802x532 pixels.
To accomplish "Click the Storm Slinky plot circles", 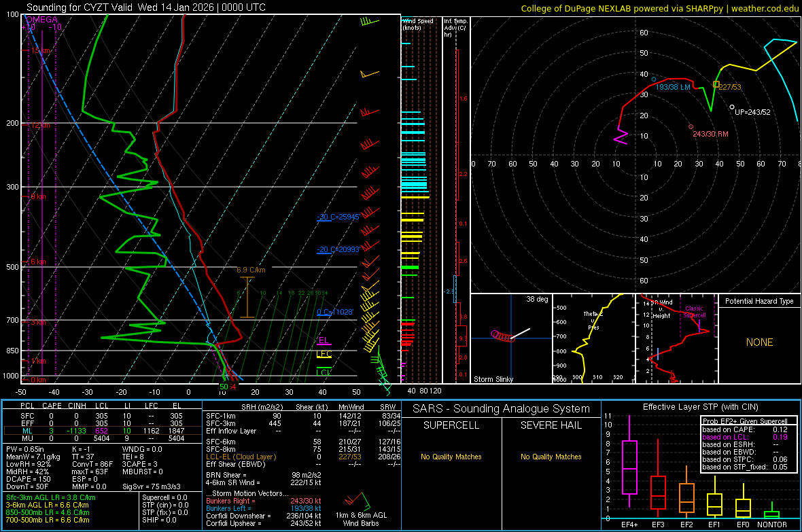I will [x=502, y=336].
